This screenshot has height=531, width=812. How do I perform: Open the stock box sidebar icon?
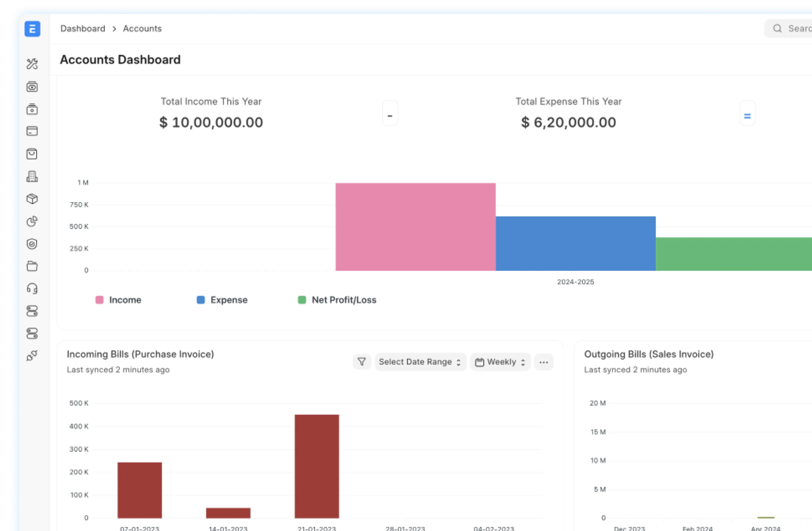pyautogui.click(x=32, y=199)
